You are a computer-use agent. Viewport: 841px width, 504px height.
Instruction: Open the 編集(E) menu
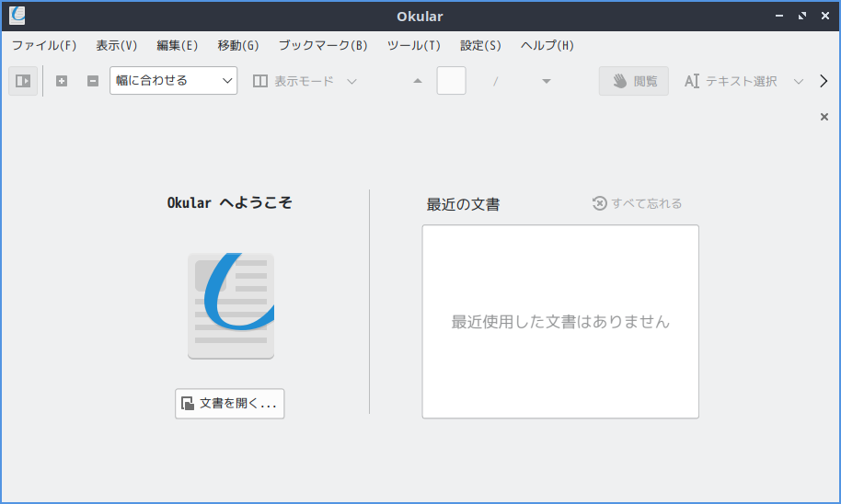tap(178, 46)
